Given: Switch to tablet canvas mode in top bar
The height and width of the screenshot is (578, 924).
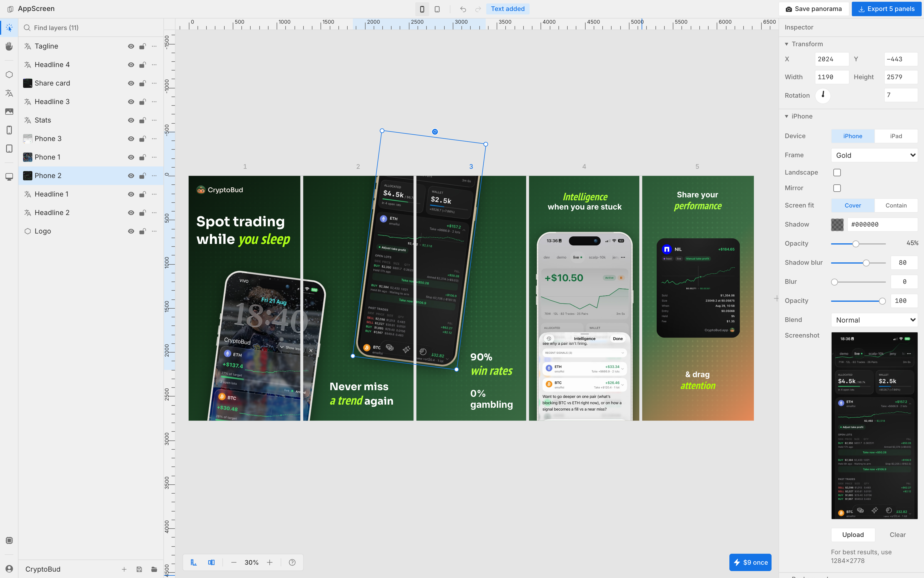Looking at the screenshot, I should pyautogui.click(x=437, y=9).
